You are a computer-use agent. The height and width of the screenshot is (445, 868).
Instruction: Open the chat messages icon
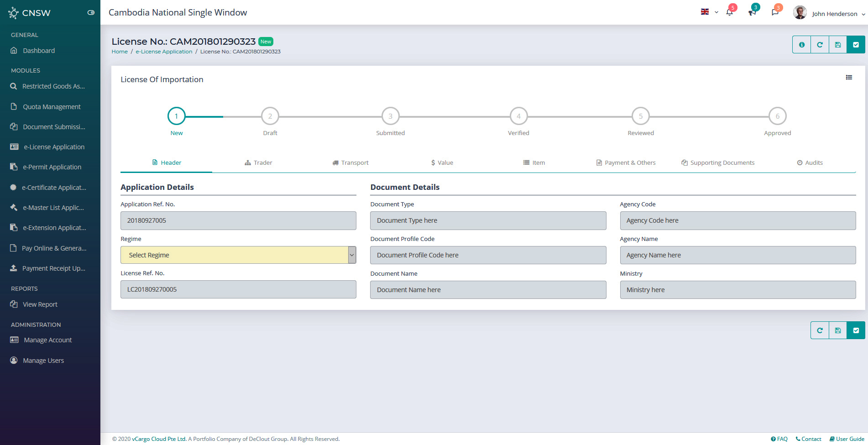[x=775, y=12]
